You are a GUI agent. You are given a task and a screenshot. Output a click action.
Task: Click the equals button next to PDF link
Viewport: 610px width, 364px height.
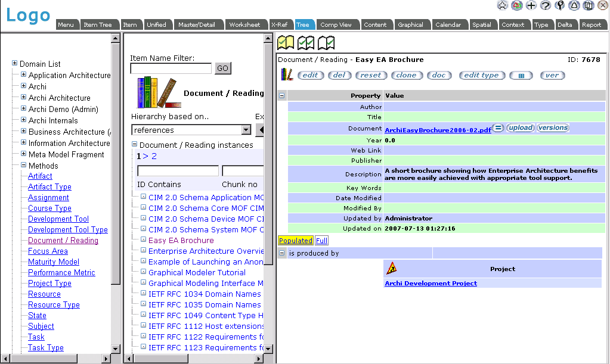pyautogui.click(x=498, y=128)
